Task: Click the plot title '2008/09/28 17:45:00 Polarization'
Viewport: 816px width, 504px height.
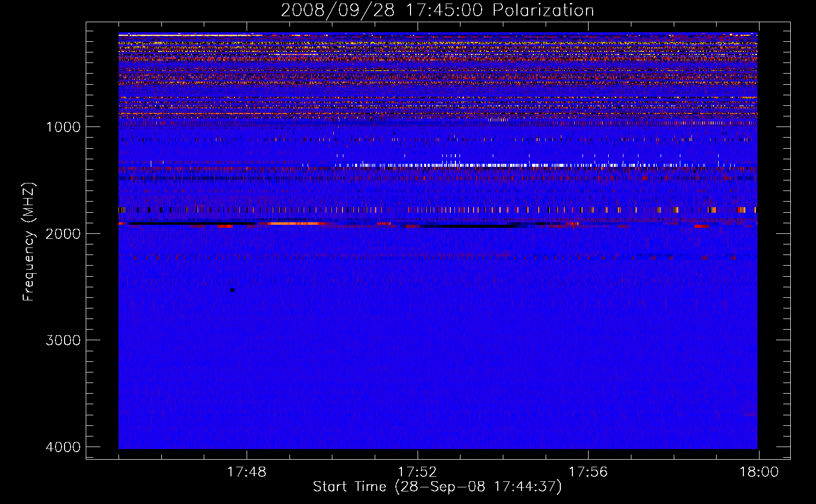Action: (x=437, y=11)
